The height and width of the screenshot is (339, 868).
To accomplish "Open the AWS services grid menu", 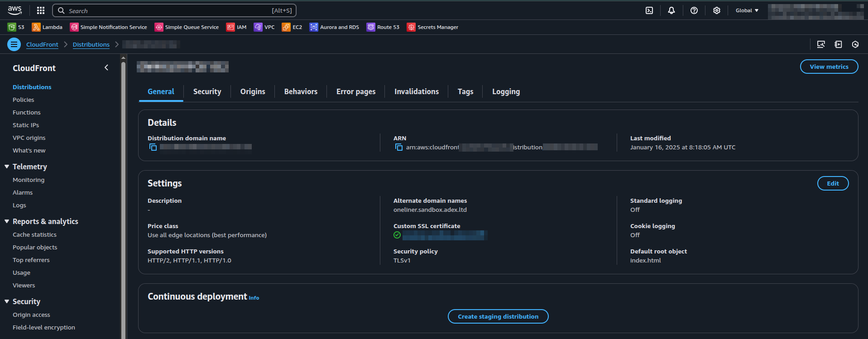I will pos(41,10).
